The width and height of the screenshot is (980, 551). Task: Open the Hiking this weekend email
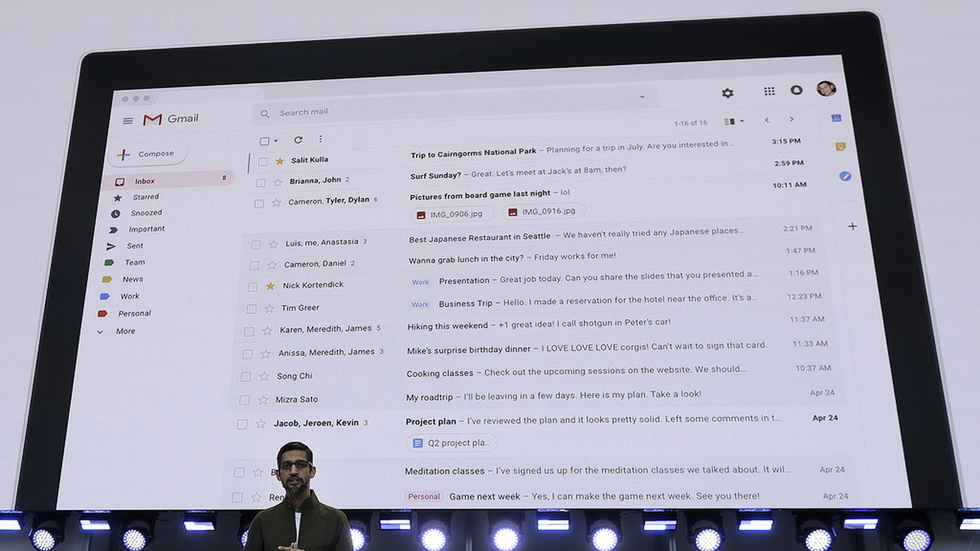point(448,326)
